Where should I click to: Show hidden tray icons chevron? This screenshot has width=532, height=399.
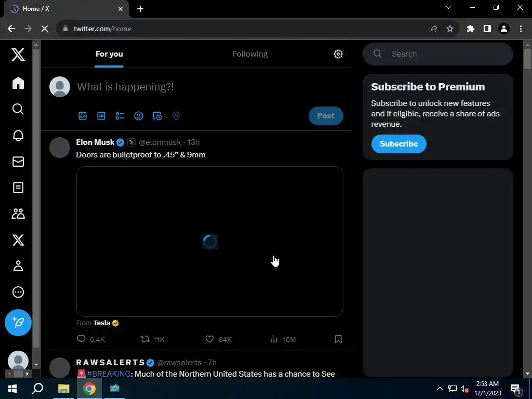tap(440, 389)
